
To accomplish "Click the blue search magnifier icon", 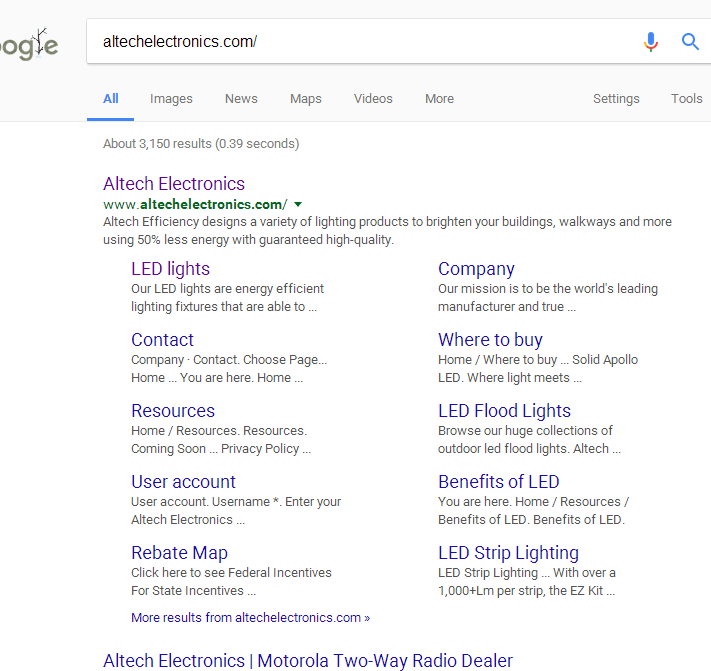I will 690,42.
